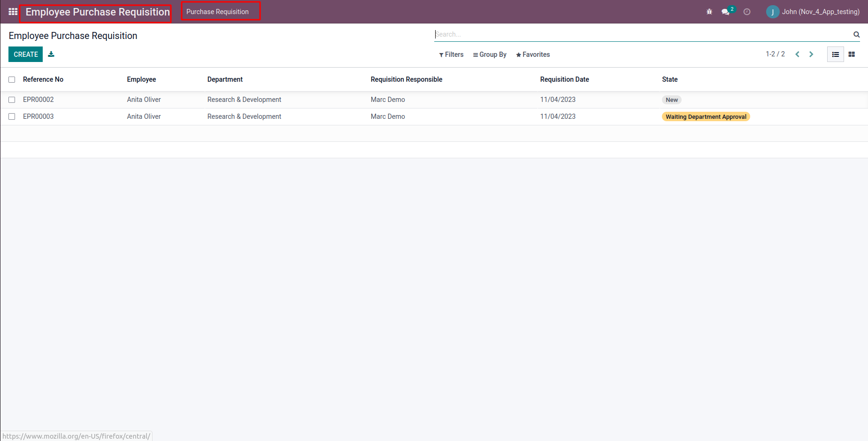
Task: Click date 11/04/2023 in EPR00003 row
Action: point(558,116)
